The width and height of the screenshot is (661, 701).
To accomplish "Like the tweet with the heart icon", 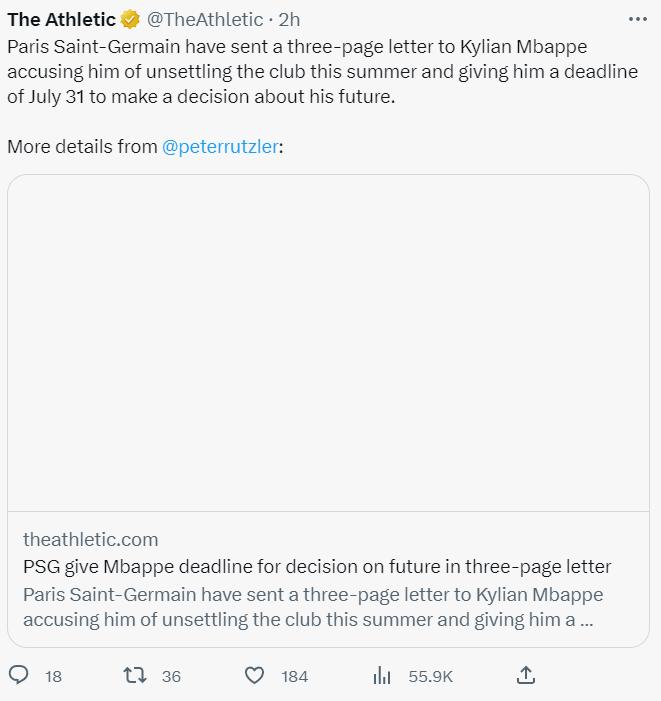I will coord(255,675).
